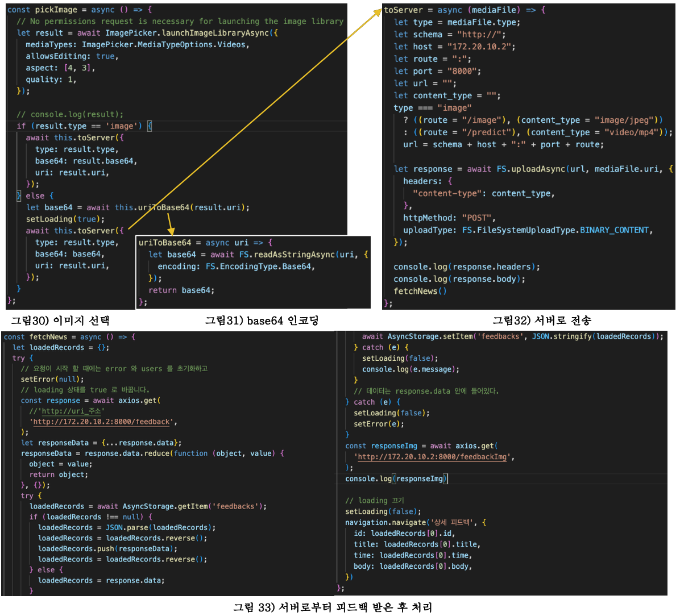This screenshot has width=680, height=616.
Task: Click the 'quality: 1,' line
Action: pos(51,80)
